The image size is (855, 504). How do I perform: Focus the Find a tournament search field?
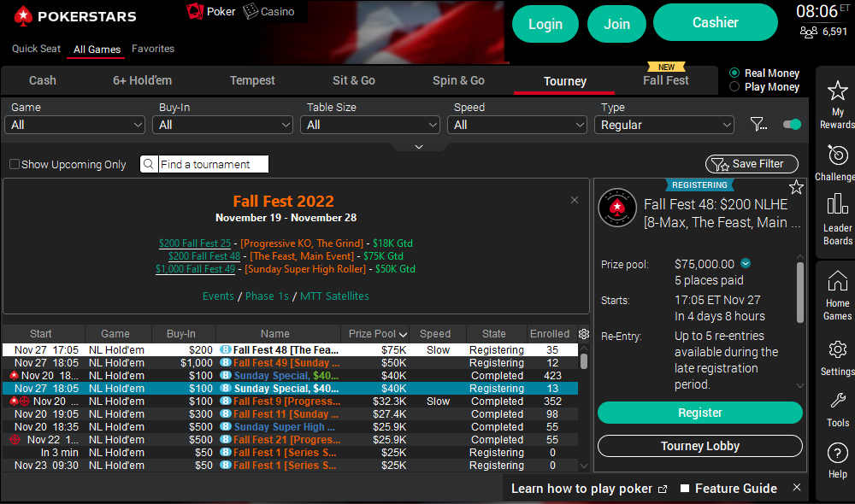[213, 164]
